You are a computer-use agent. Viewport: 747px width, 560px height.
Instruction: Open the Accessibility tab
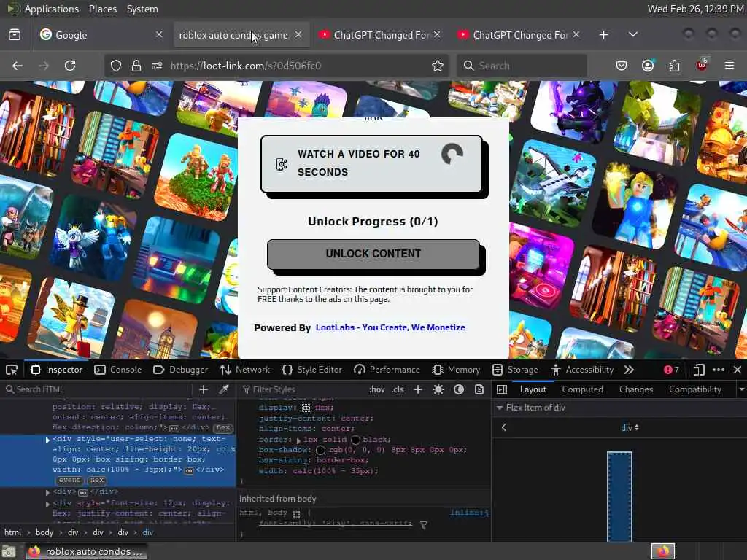click(x=582, y=370)
